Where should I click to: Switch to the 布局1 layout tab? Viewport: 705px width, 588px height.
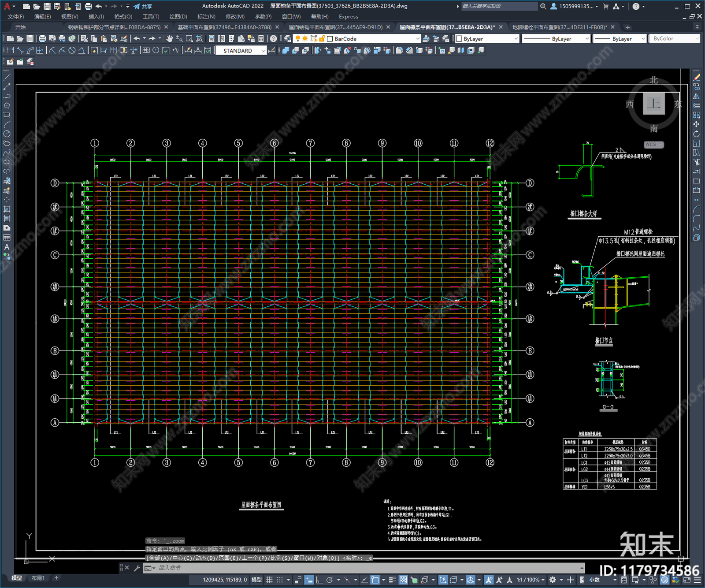click(38, 578)
